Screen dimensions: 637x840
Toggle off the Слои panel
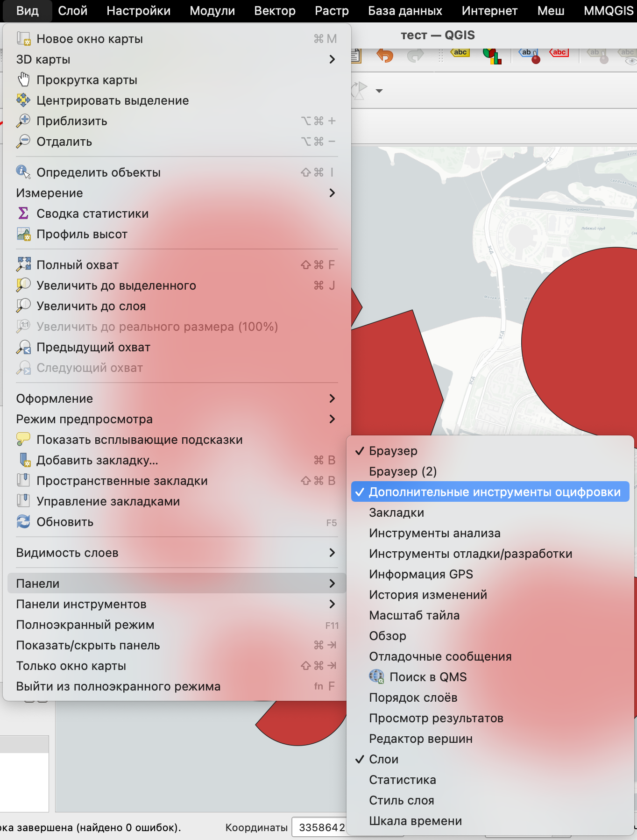(x=383, y=759)
